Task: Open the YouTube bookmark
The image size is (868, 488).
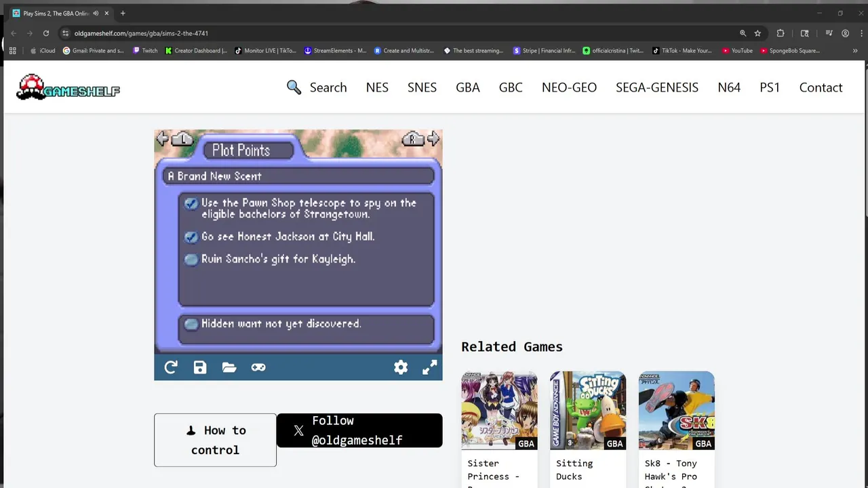Action: [737, 51]
